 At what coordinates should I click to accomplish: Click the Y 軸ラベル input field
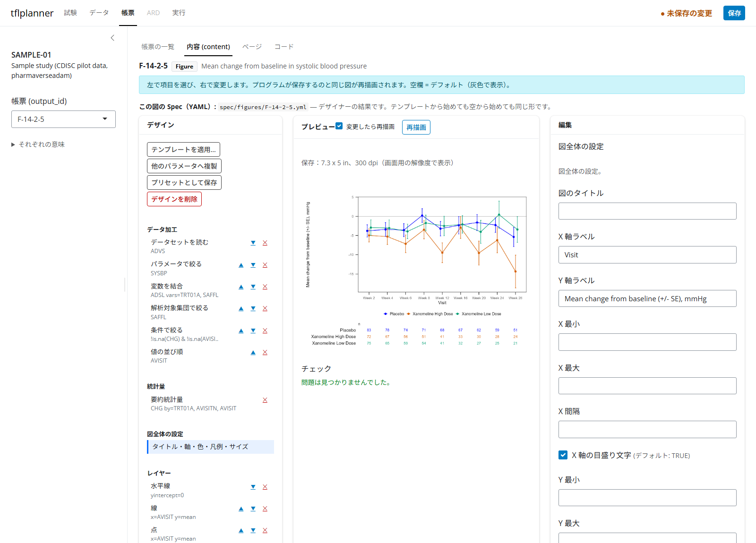[647, 298]
